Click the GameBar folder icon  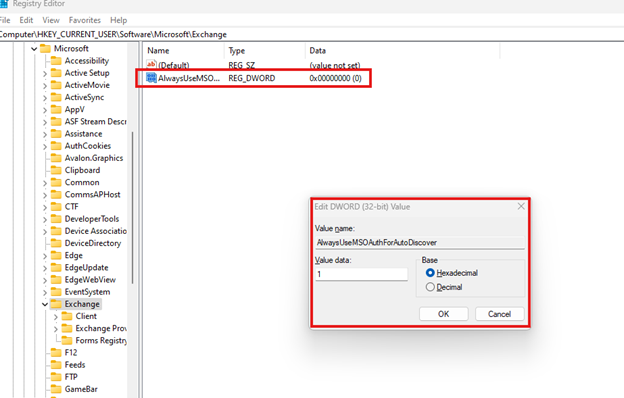56,389
